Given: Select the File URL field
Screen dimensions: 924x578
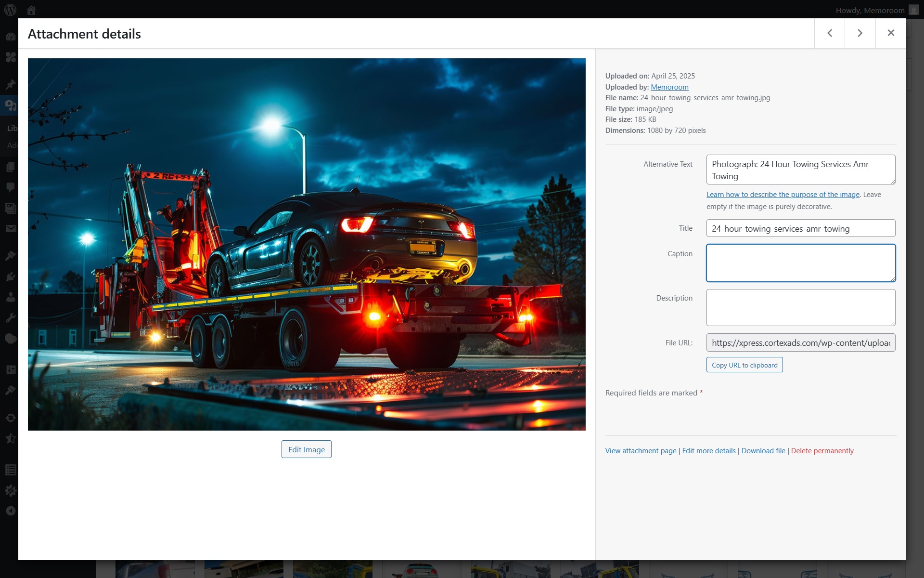Looking at the screenshot, I should pyautogui.click(x=801, y=343).
